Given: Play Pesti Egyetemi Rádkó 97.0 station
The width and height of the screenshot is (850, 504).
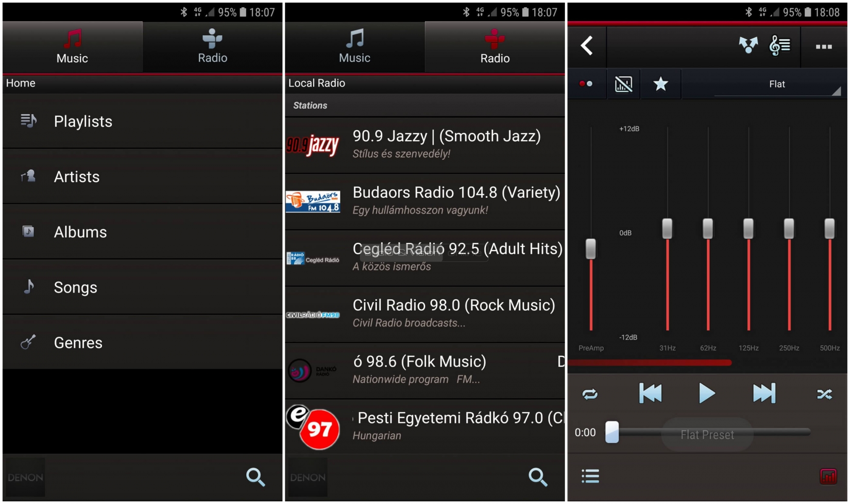Looking at the screenshot, I should tap(425, 427).
